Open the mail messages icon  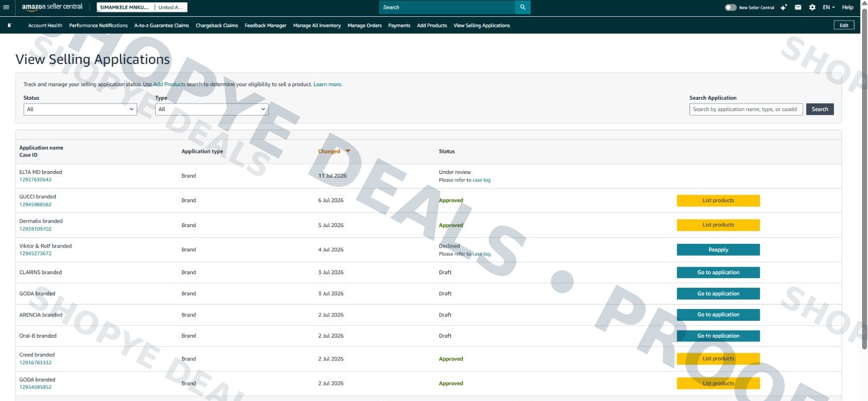(798, 8)
